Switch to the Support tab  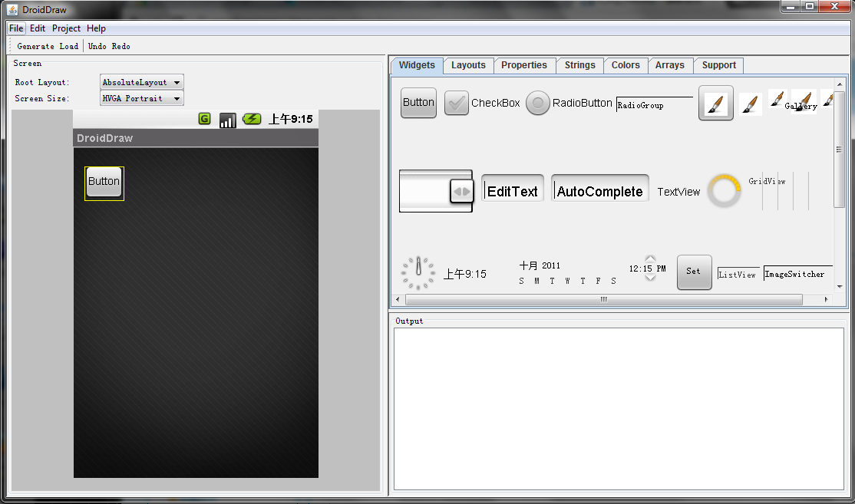point(718,65)
